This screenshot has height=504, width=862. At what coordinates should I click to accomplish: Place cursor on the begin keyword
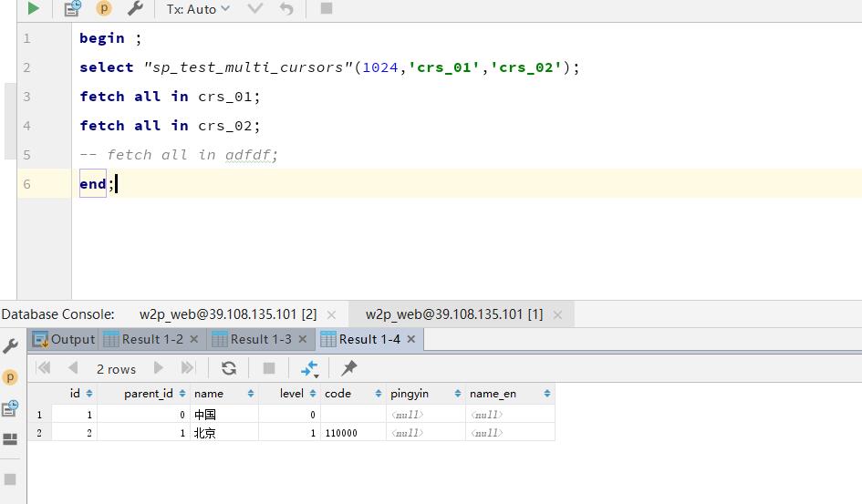(101, 38)
